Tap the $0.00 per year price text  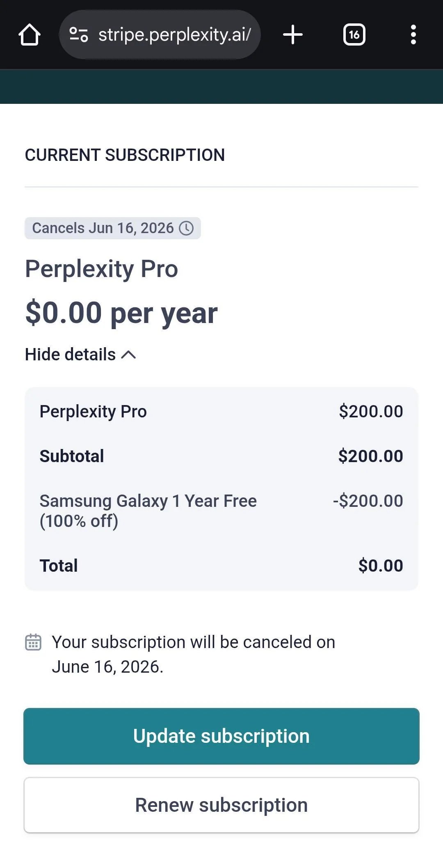tap(121, 313)
